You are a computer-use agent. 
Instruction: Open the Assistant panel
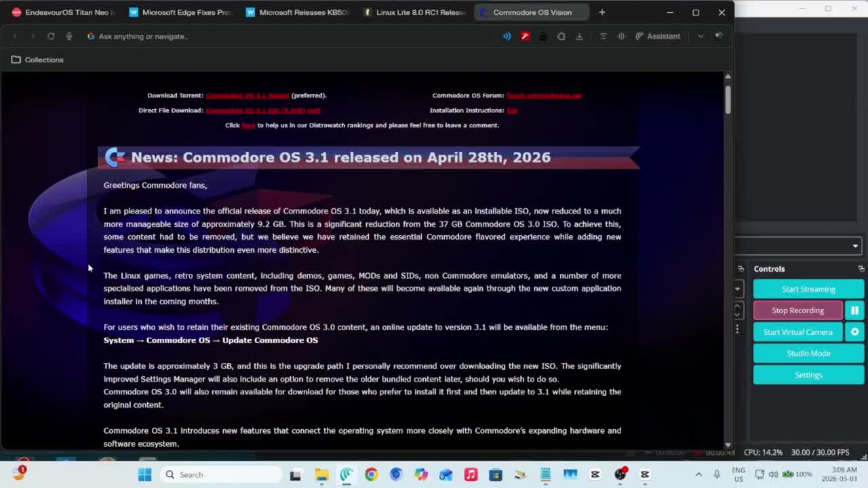pyautogui.click(x=658, y=36)
